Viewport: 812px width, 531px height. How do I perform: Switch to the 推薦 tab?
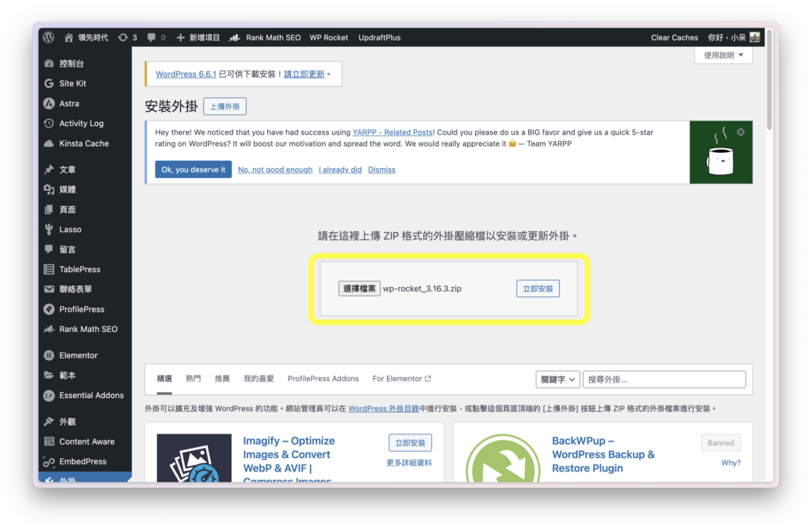click(x=222, y=379)
